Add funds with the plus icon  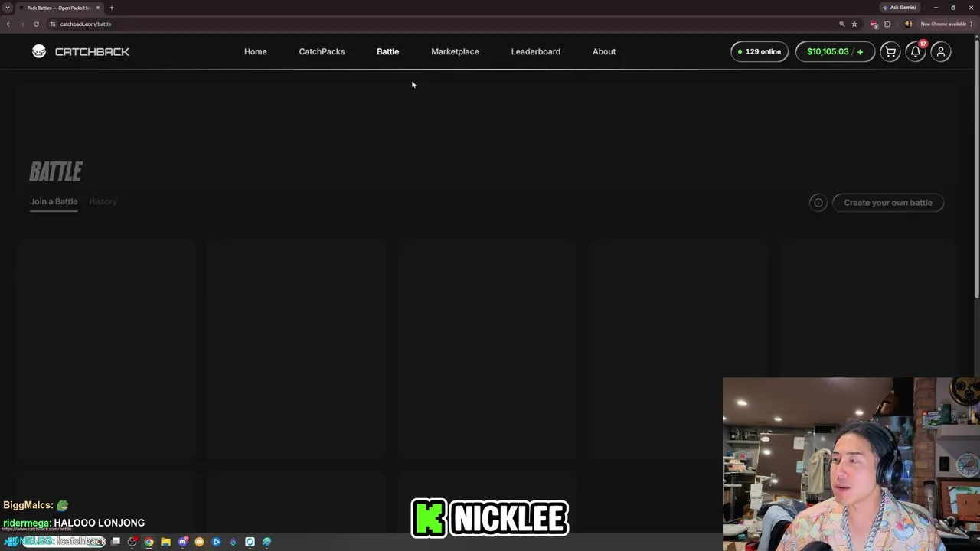pyautogui.click(x=860, y=51)
